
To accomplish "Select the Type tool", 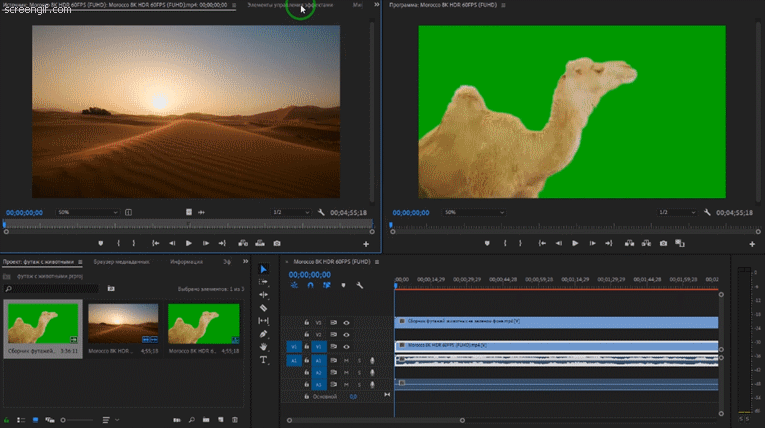I will pos(263,360).
